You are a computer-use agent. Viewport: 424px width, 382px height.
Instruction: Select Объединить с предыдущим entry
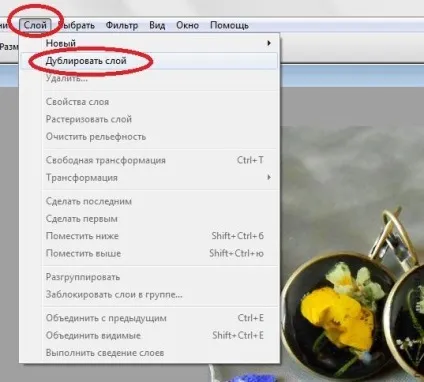pyautogui.click(x=149, y=318)
